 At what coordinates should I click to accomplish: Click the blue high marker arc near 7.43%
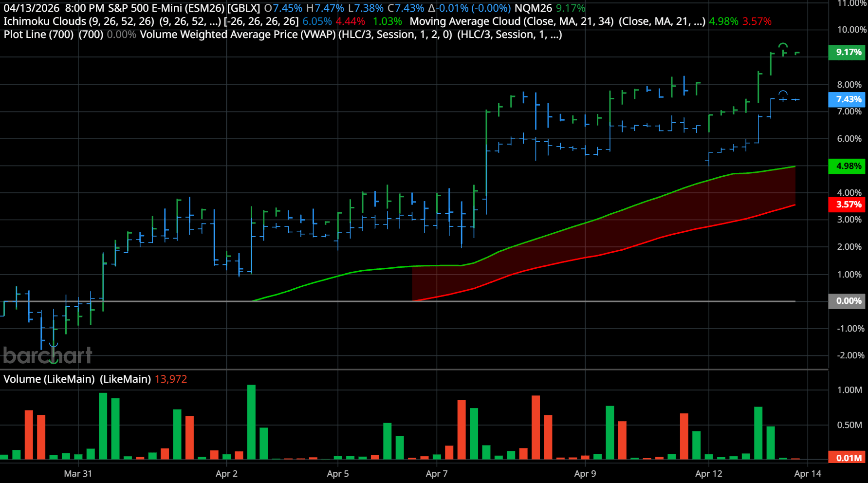(x=783, y=93)
